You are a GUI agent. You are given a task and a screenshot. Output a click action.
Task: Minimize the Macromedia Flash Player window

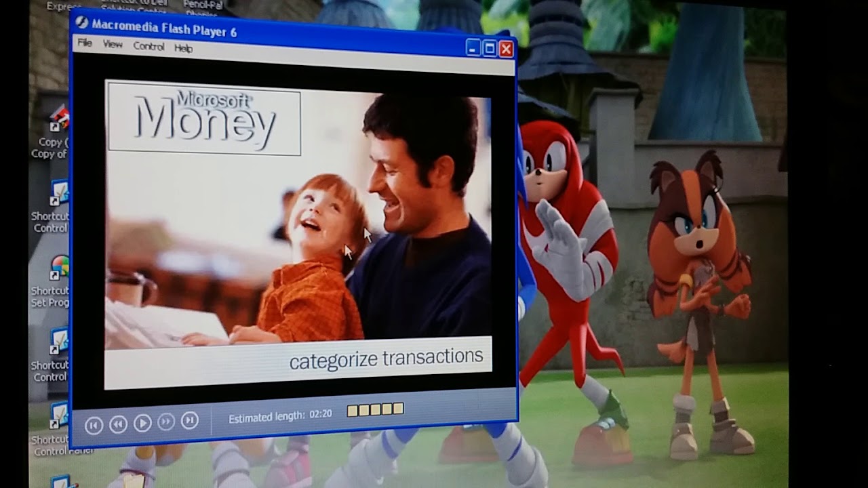point(473,47)
